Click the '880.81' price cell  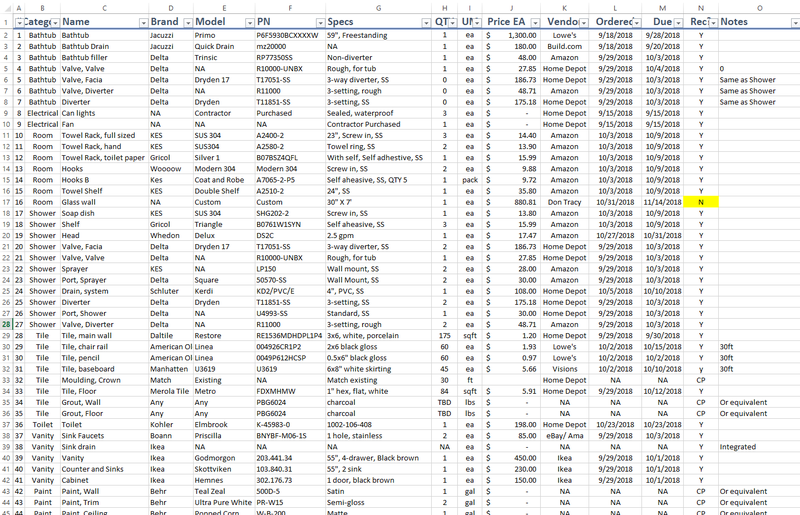click(511, 202)
